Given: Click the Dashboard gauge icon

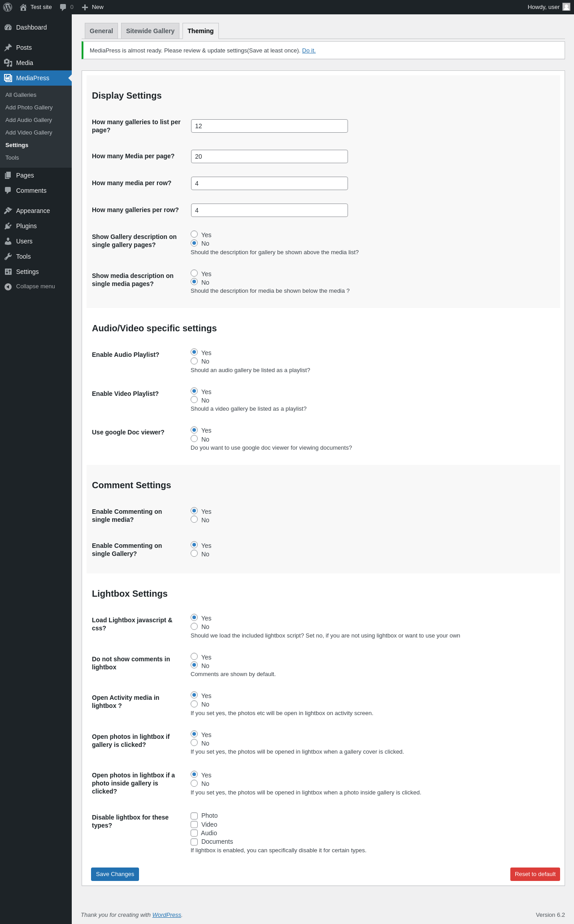Looking at the screenshot, I should [8, 27].
